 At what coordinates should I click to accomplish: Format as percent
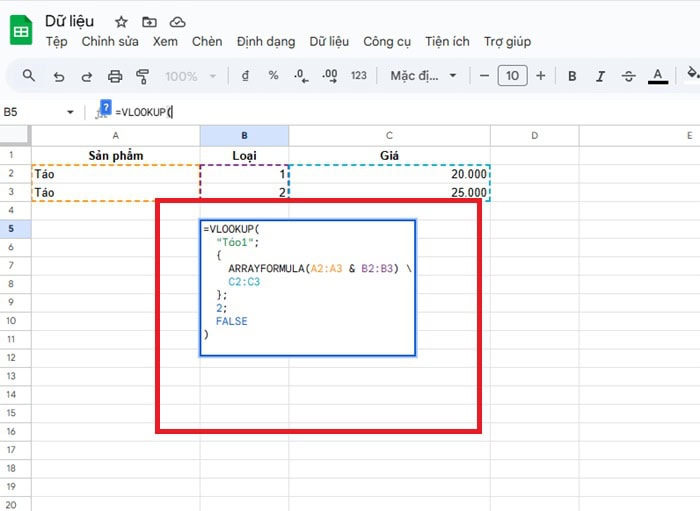coord(273,76)
